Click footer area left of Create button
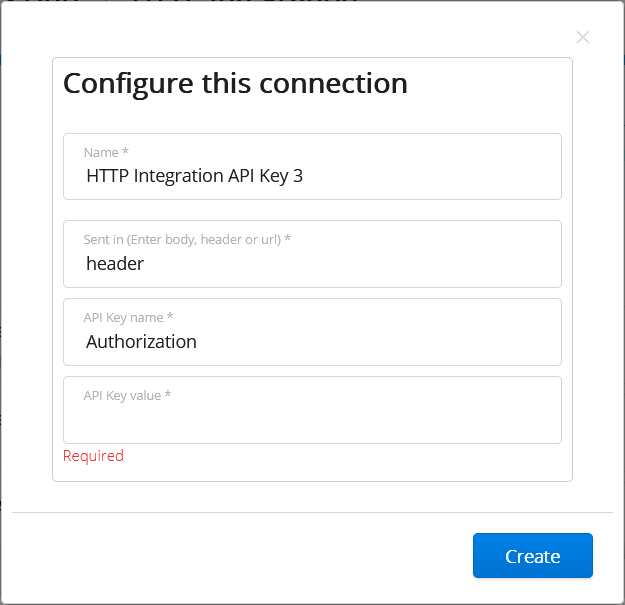Screen dimensions: 625x605 [250, 556]
